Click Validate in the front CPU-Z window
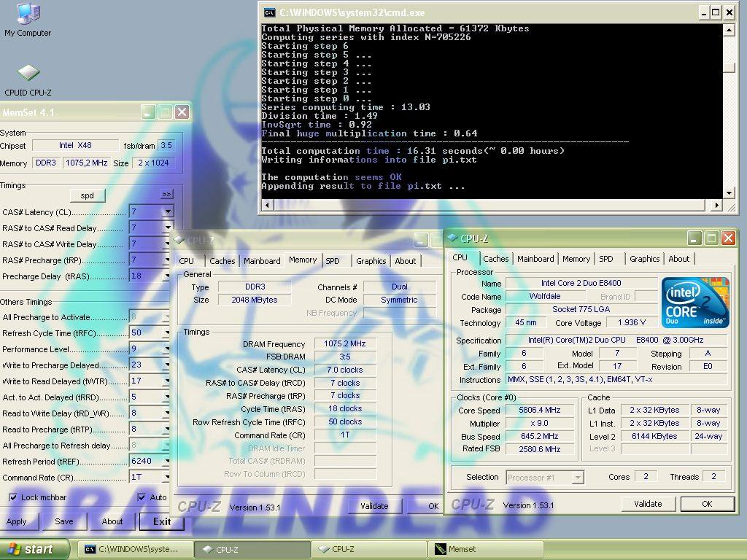747x560 pixels. pos(648,504)
